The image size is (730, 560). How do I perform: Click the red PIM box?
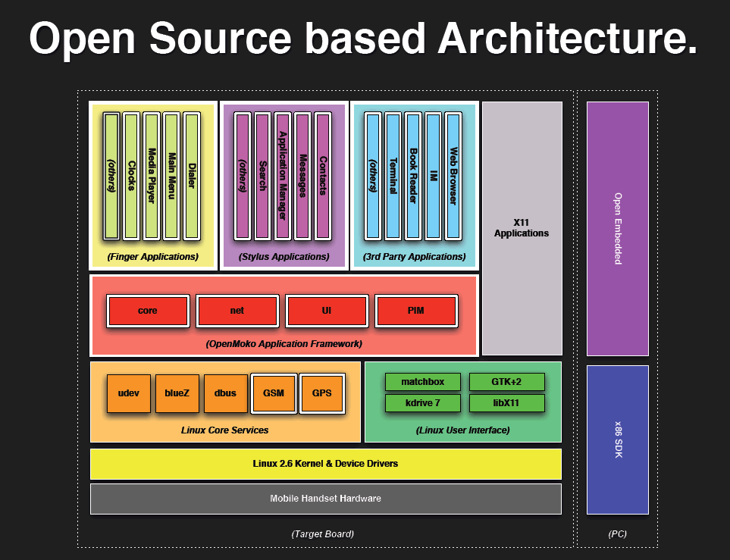tap(416, 311)
